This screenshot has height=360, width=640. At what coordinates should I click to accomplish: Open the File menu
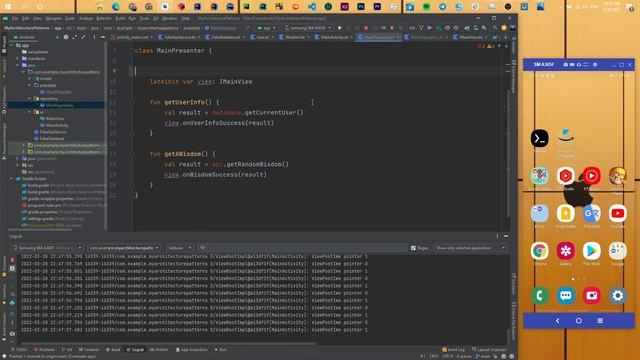click(15, 18)
